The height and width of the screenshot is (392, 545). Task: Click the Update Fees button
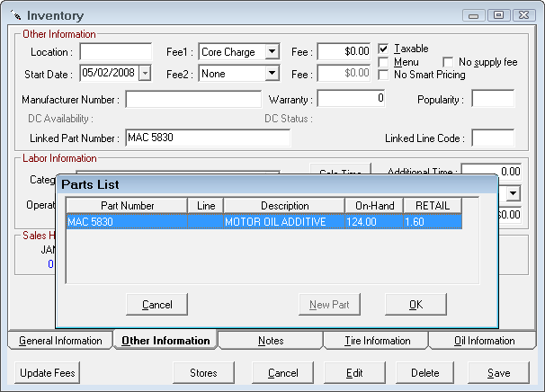(48, 373)
